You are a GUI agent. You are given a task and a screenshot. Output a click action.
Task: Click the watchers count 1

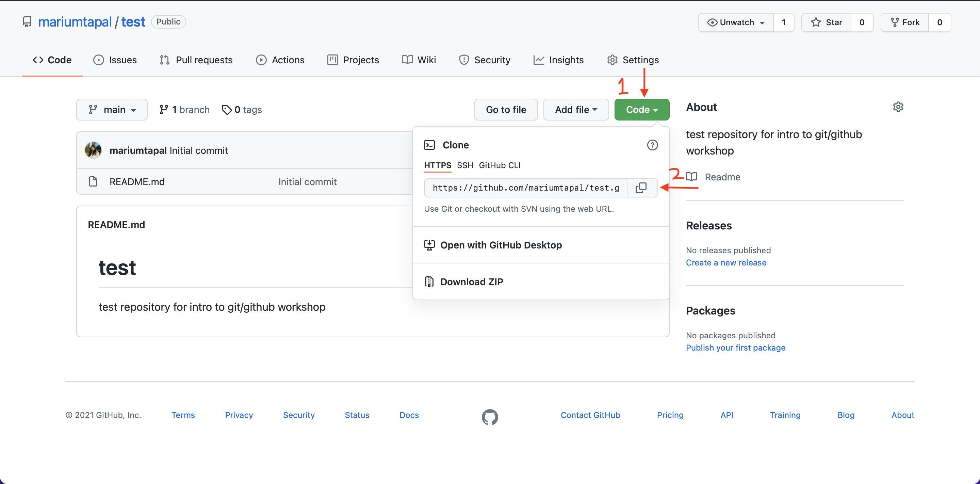[784, 22]
